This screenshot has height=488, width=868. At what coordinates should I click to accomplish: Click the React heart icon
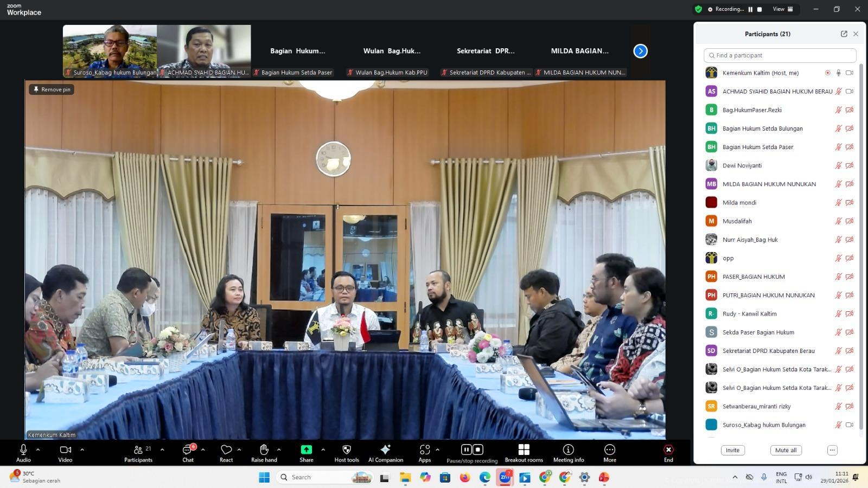pyautogui.click(x=226, y=450)
